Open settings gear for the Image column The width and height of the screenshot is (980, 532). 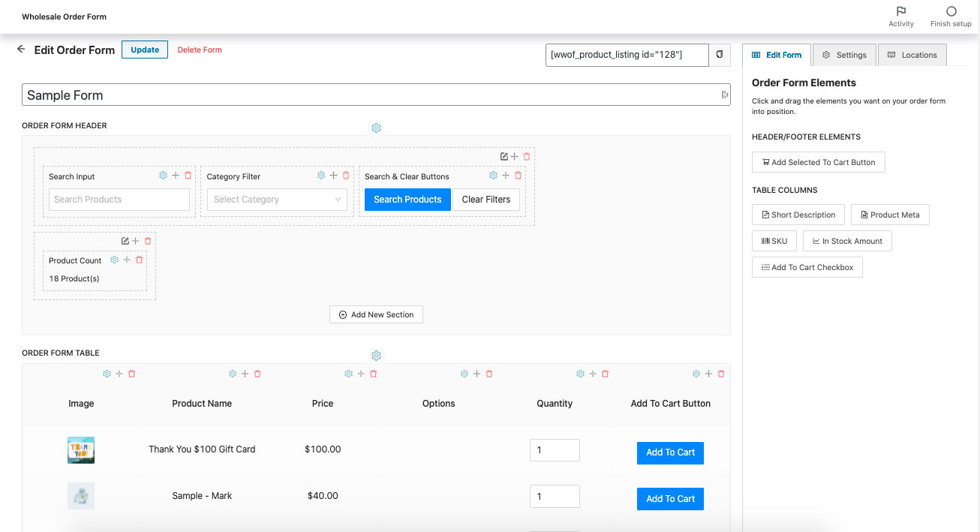click(x=107, y=374)
